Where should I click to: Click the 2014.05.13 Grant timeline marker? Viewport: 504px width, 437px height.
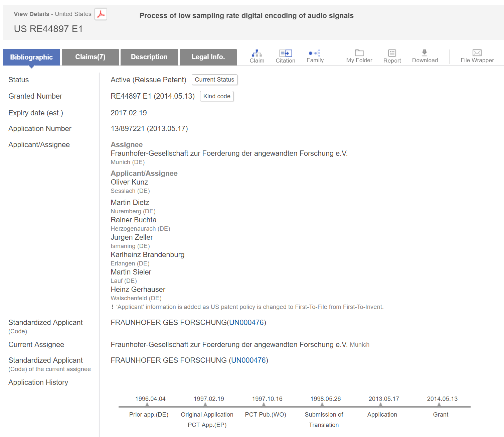[x=439, y=405]
